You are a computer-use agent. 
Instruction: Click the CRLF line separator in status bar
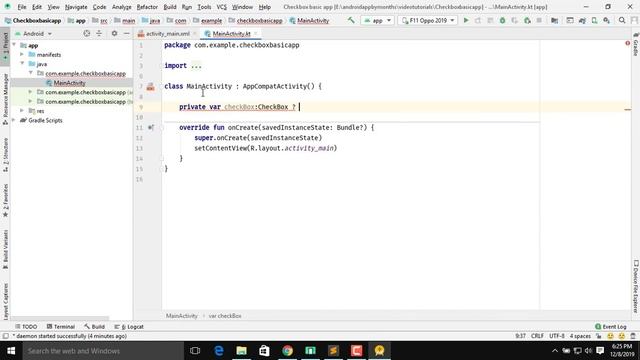pyautogui.click(x=537, y=336)
